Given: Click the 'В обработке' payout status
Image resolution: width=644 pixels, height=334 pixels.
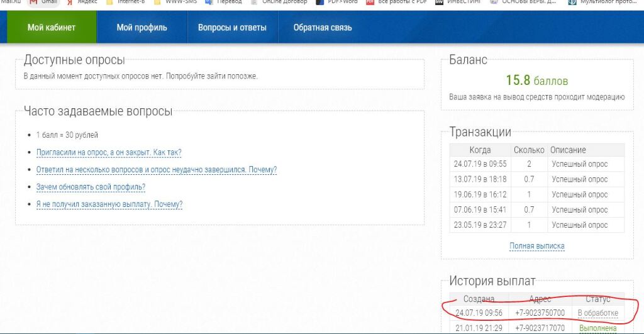Looking at the screenshot, I should [x=597, y=313].
